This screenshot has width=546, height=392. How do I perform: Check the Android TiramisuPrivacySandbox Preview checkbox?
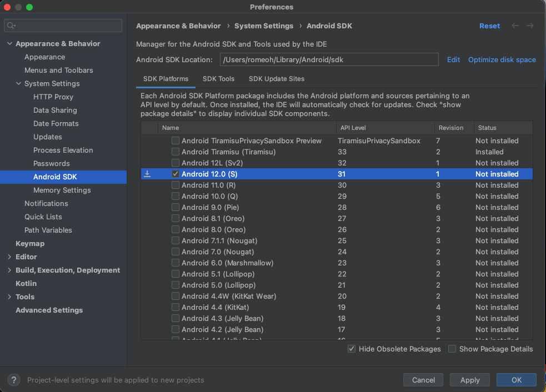click(176, 140)
